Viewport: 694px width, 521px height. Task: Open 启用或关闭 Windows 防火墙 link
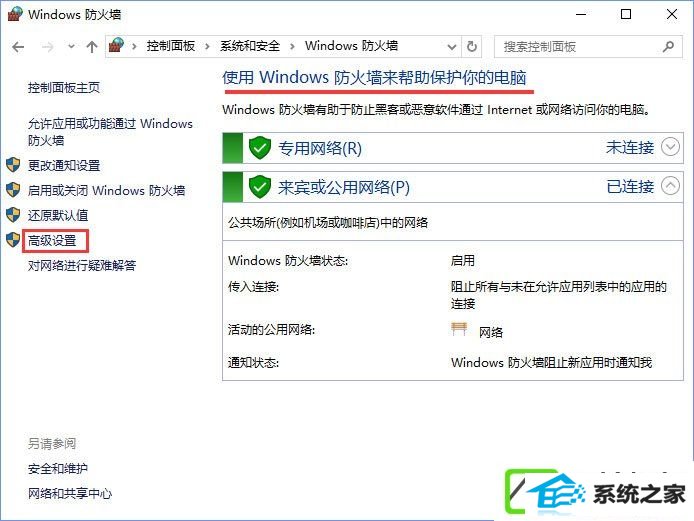click(106, 191)
